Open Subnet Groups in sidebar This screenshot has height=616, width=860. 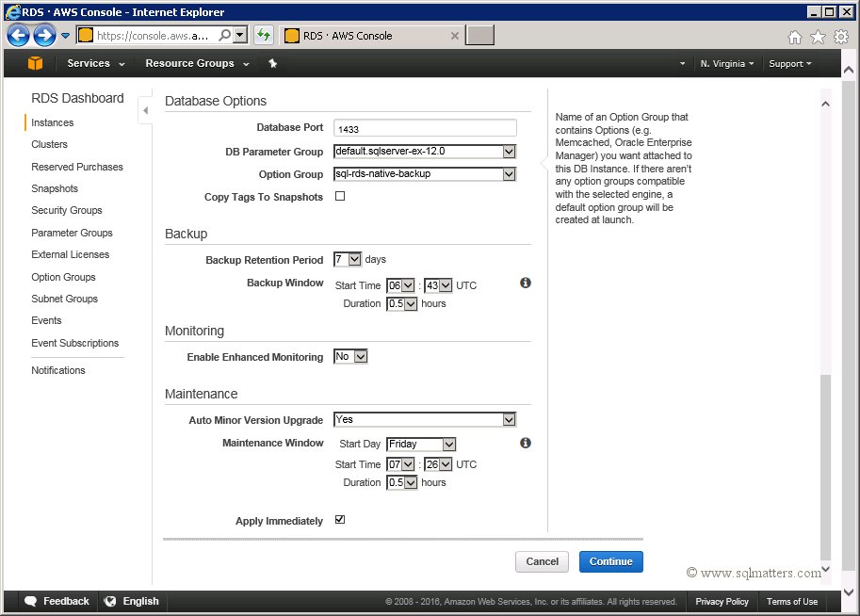[x=64, y=299]
